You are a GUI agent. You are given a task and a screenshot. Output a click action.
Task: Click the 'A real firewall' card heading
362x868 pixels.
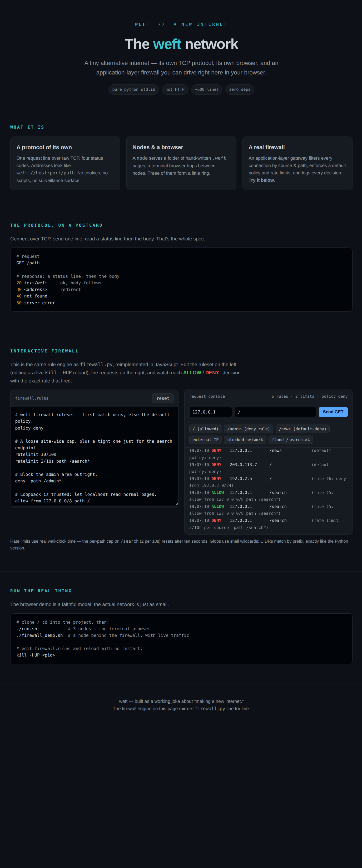click(266, 147)
